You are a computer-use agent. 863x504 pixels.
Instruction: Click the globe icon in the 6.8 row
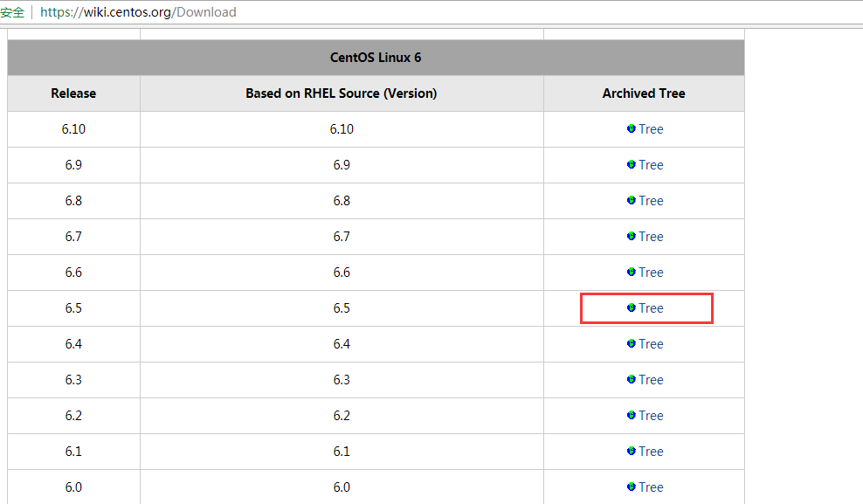(x=632, y=200)
